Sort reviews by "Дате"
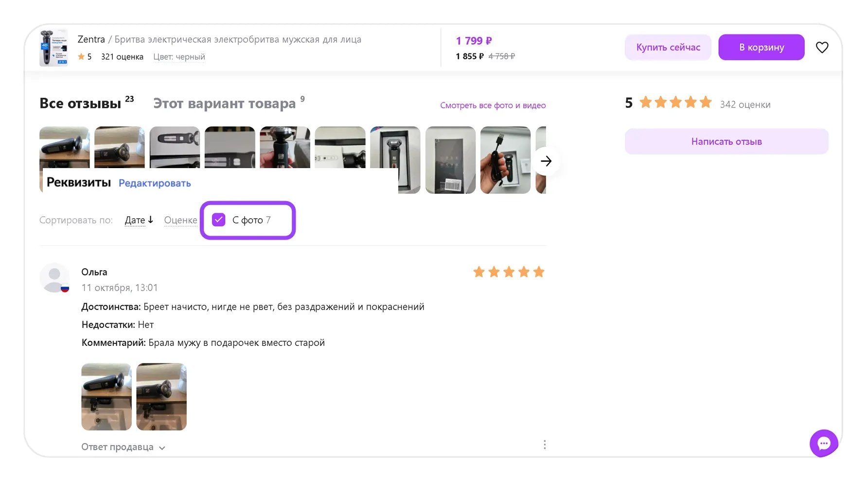 click(139, 220)
